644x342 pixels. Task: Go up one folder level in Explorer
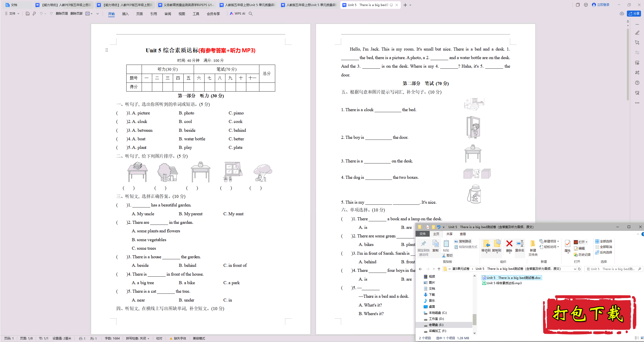point(439,269)
